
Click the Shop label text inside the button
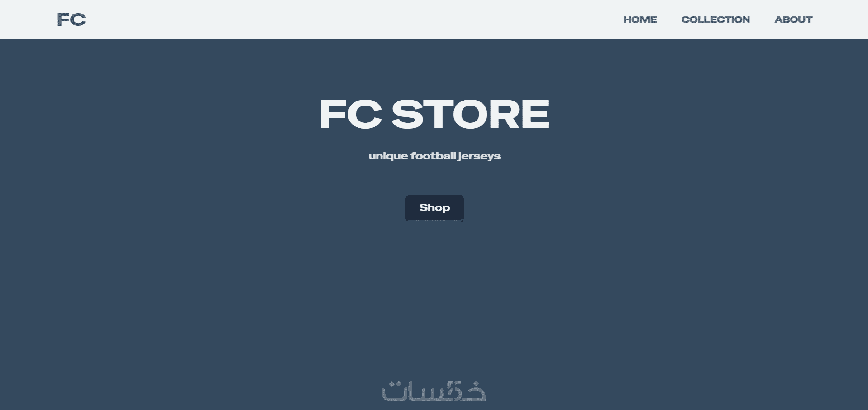coord(434,208)
